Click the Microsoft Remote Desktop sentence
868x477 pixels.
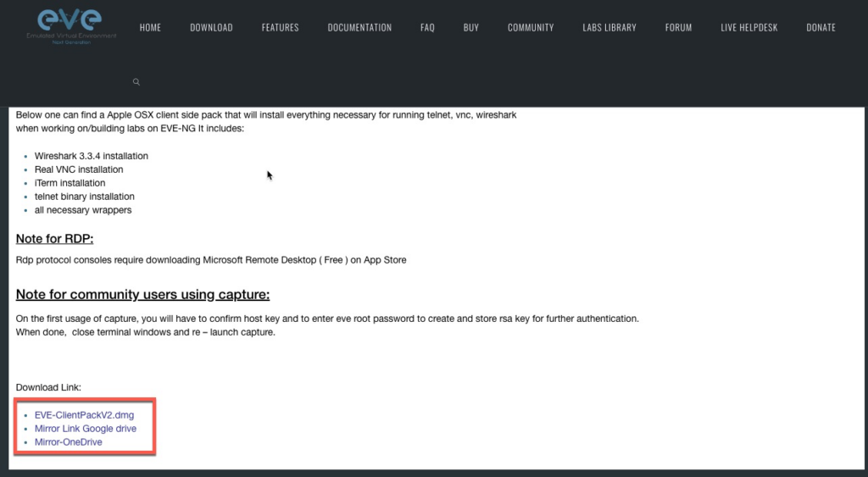pos(211,260)
